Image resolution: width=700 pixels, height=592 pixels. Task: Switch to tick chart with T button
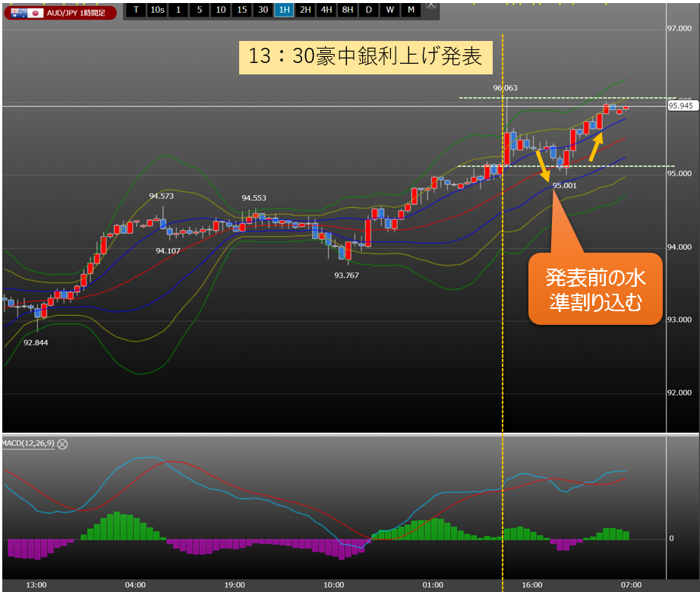point(135,10)
